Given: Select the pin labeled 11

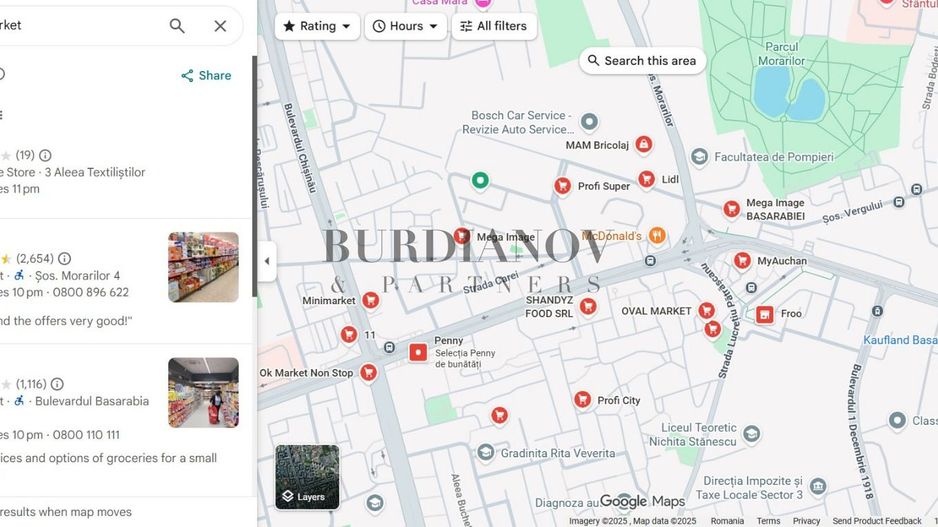Looking at the screenshot, I should pos(349,334).
